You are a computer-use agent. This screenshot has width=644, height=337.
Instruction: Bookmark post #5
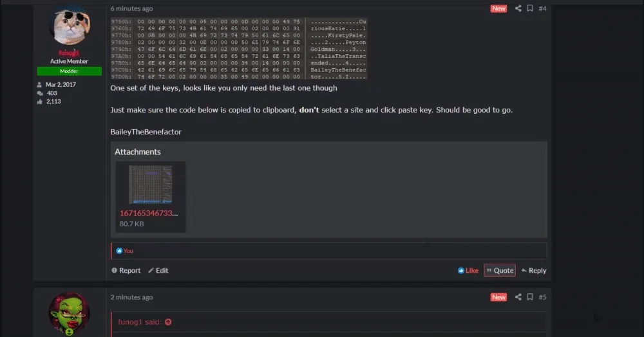(530, 297)
